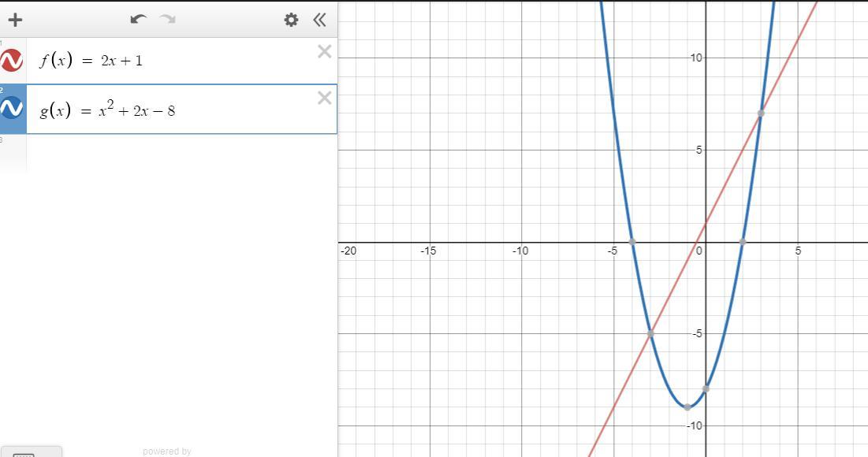Select the parabola y-intercept point

706,389
